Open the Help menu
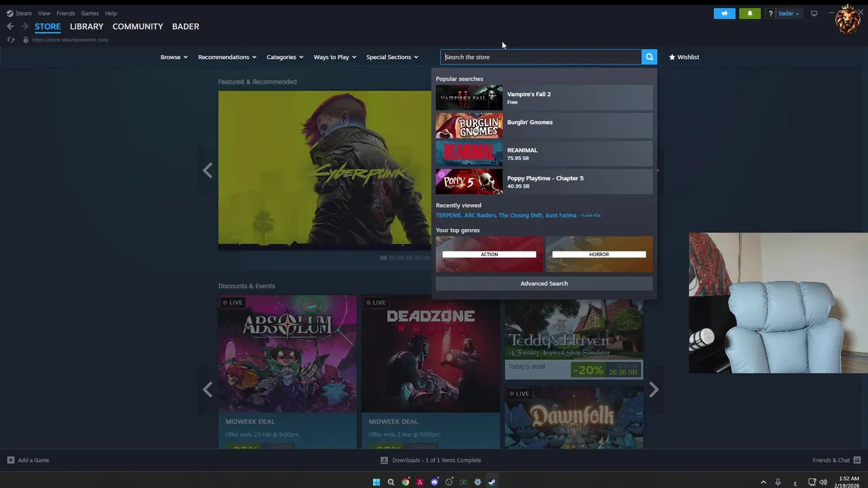Viewport: 868px width, 488px height. (111, 14)
